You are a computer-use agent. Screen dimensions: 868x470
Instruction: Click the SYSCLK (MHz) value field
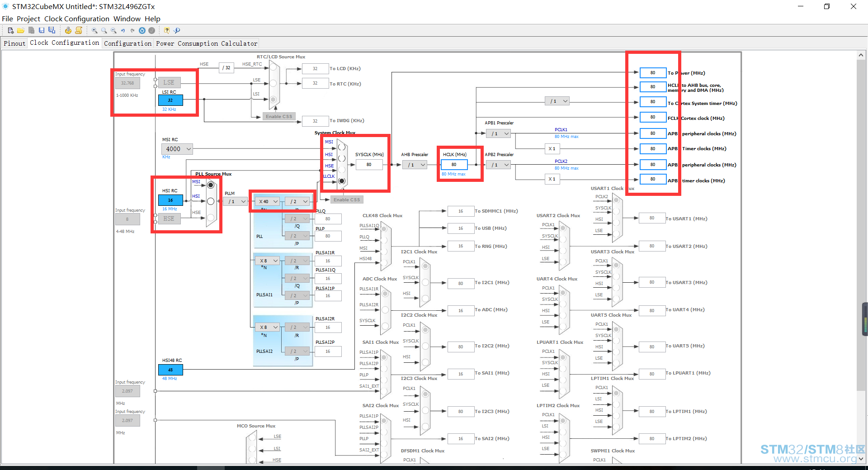[369, 165]
